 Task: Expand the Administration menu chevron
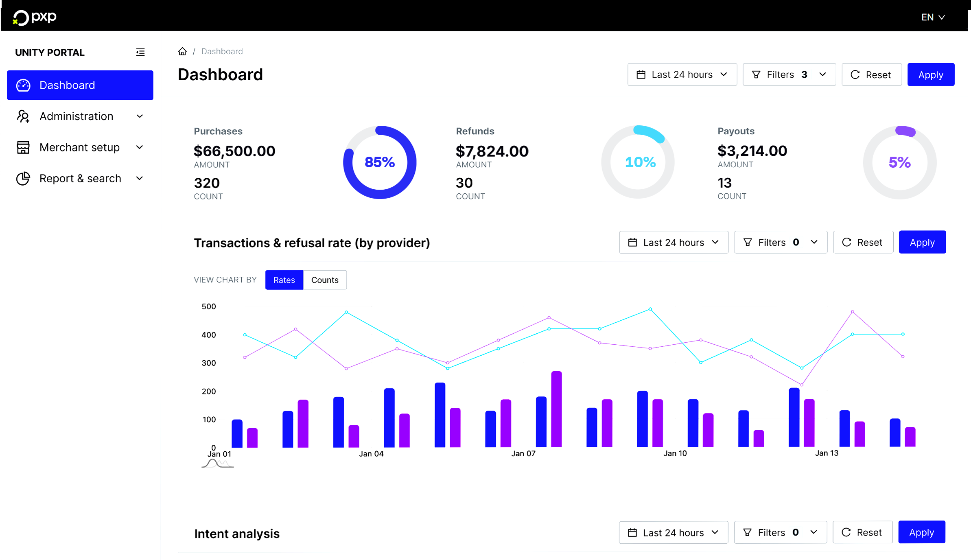tap(140, 116)
